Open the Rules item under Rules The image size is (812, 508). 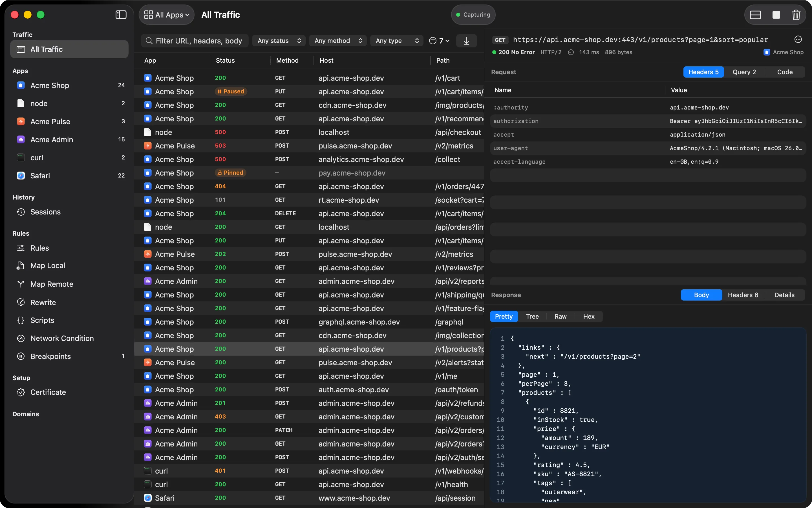coord(69,248)
